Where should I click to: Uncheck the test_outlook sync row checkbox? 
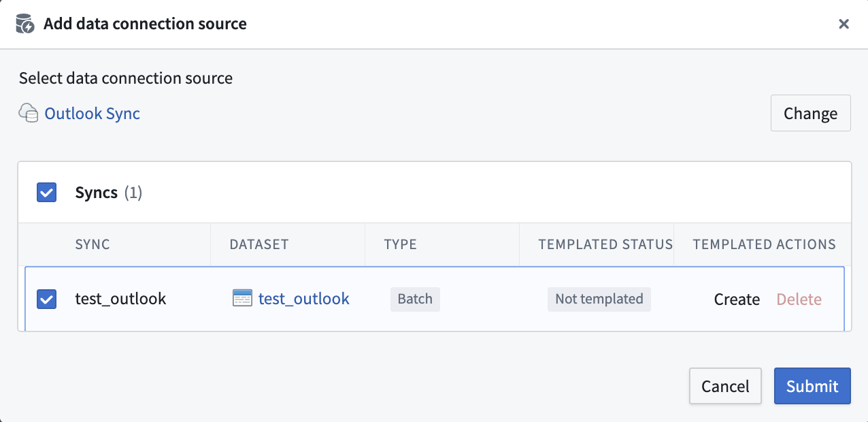point(46,299)
